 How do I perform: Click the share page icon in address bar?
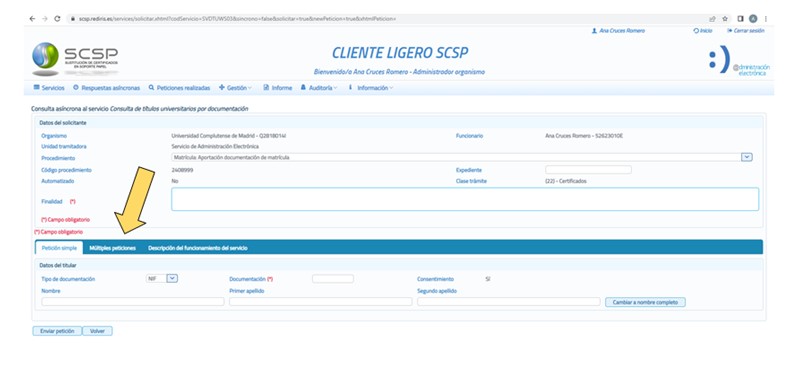[712, 19]
